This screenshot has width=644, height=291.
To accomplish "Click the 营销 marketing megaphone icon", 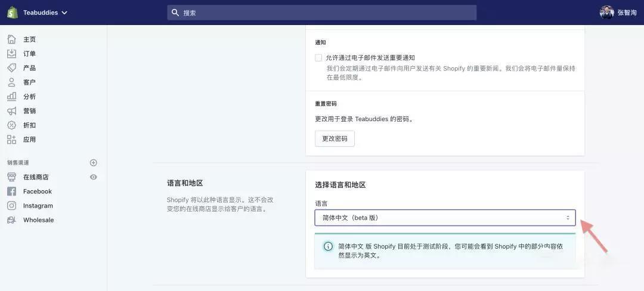I will tap(11, 111).
